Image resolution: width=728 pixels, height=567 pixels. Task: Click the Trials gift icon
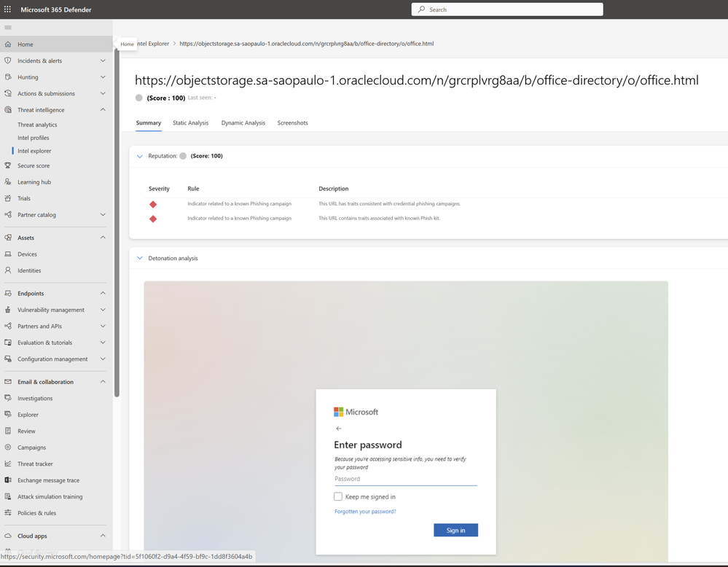[8, 198]
